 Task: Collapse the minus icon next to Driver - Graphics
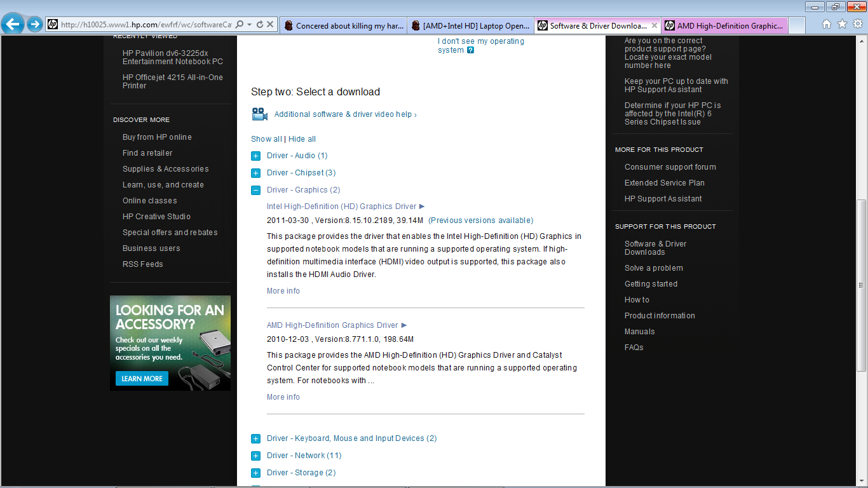(x=255, y=190)
